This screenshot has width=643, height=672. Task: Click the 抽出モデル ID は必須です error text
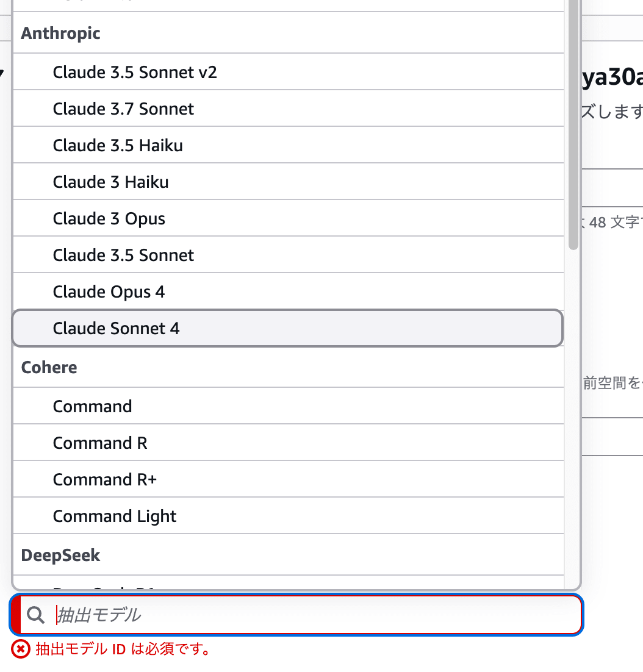pyautogui.click(x=123, y=649)
